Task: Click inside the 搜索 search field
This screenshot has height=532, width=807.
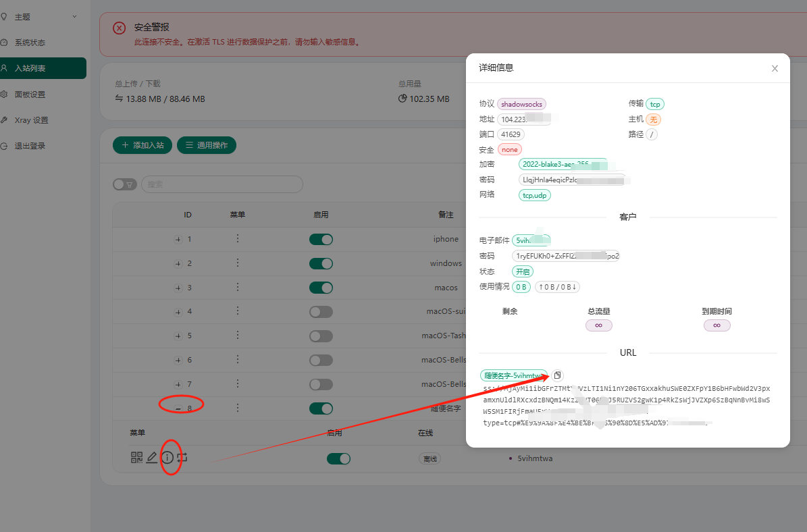Action: coord(223,184)
